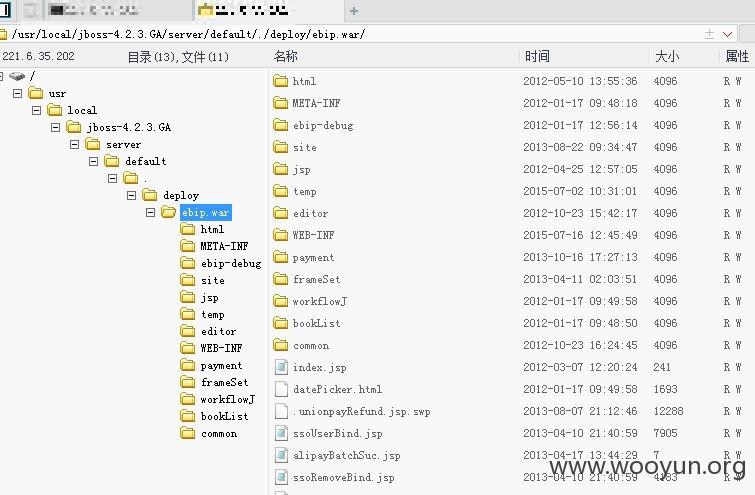Click the plus icon beside the address bar
This screenshot has width=755, height=495.
pos(709,34)
